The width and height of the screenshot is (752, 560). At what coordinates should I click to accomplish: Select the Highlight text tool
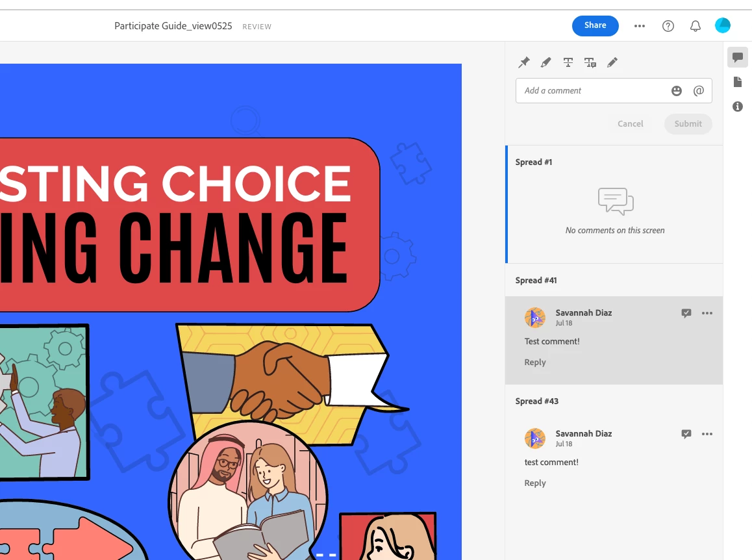(545, 62)
